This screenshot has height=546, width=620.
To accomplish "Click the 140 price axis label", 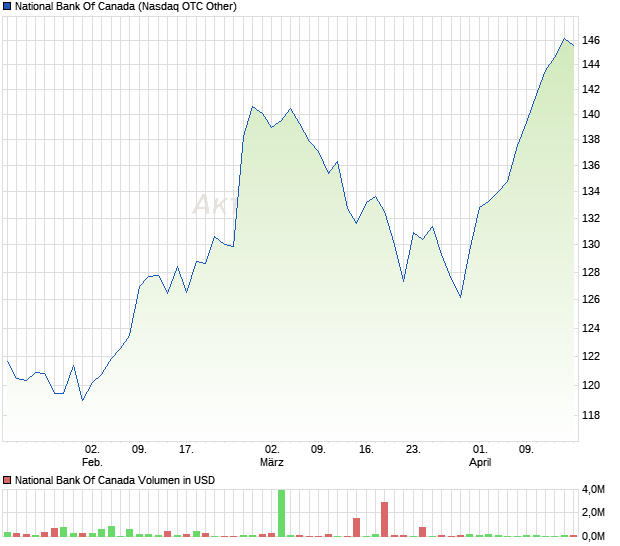I will pos(591,114).
